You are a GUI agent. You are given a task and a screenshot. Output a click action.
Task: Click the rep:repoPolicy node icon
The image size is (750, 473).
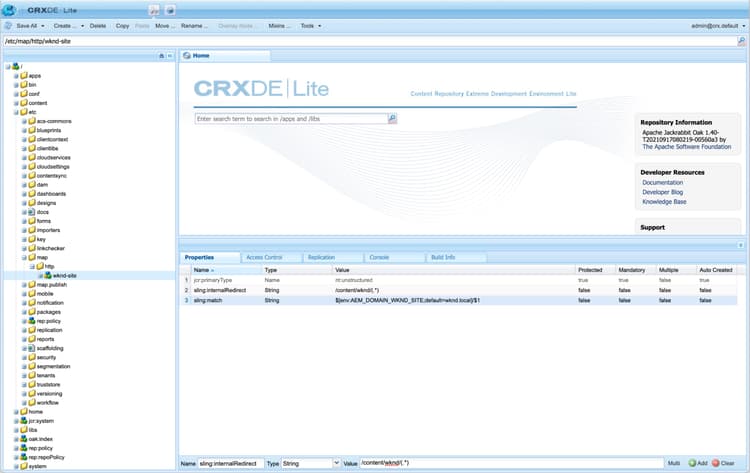click(24, 457)
